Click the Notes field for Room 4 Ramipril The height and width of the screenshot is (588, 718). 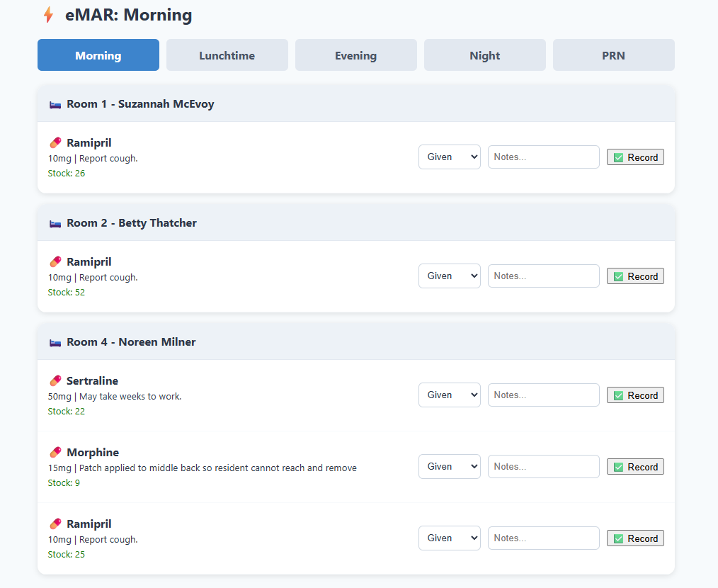tap(544, 538)
